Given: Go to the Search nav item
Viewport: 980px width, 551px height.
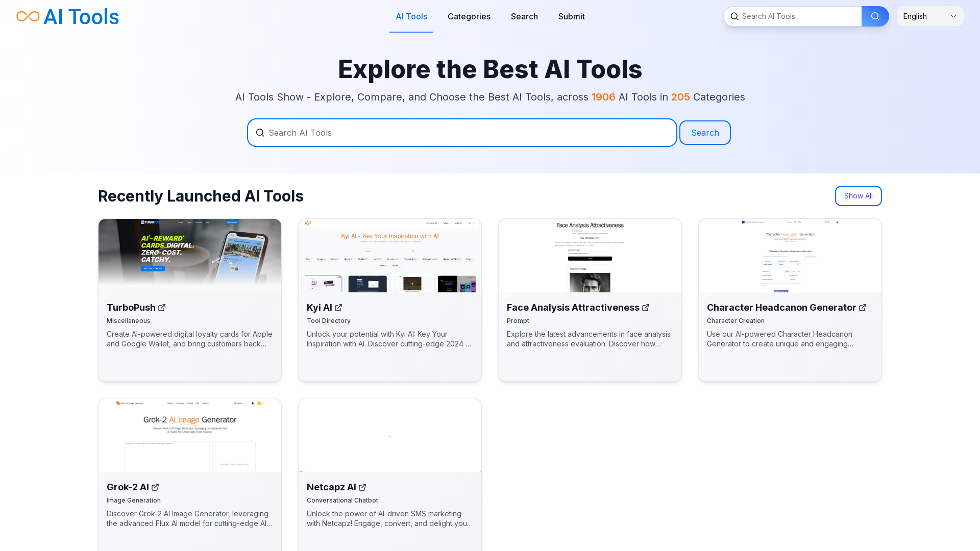Looking at the screenshot, I should 524,16.
